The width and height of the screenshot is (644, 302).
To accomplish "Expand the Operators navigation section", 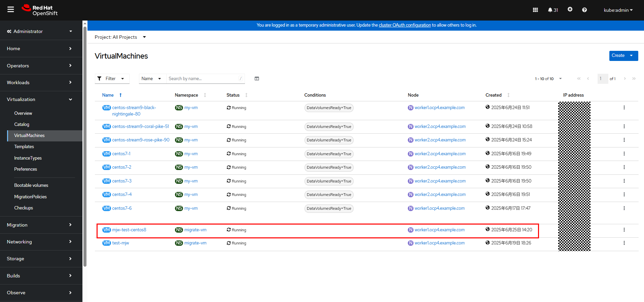I will pyautogui.click(x=41, y=66).
